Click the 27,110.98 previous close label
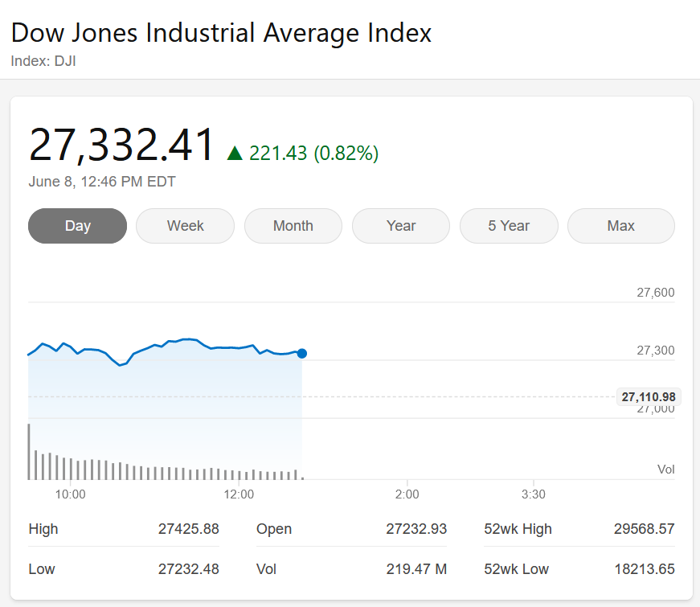The width and height of the screenshot is (700, 607). [x=649, y=396]
